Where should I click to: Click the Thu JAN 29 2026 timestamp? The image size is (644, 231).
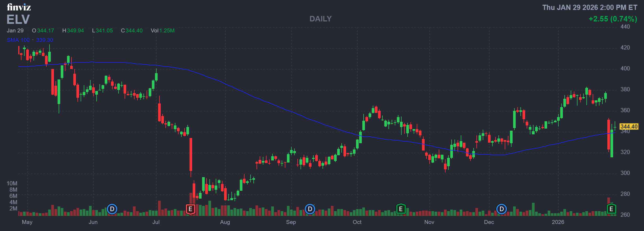pos(590,7)
